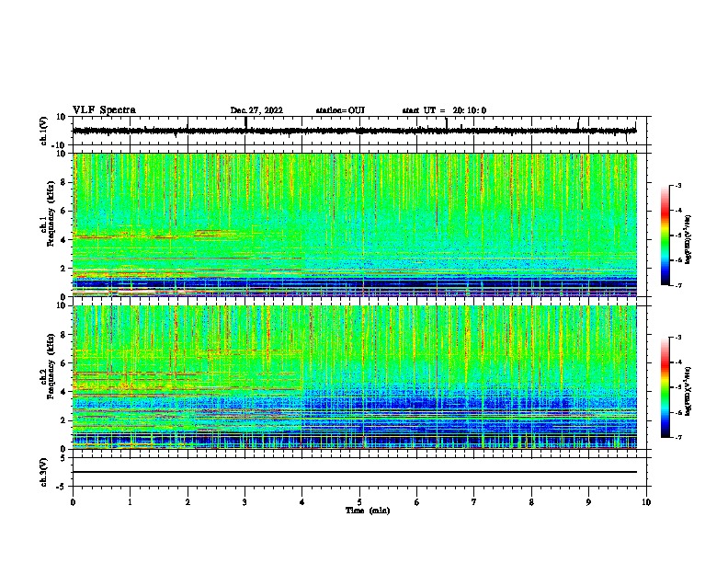Click the flat ch.3 voltage line
728x563 pixels.
pos(354,472)
